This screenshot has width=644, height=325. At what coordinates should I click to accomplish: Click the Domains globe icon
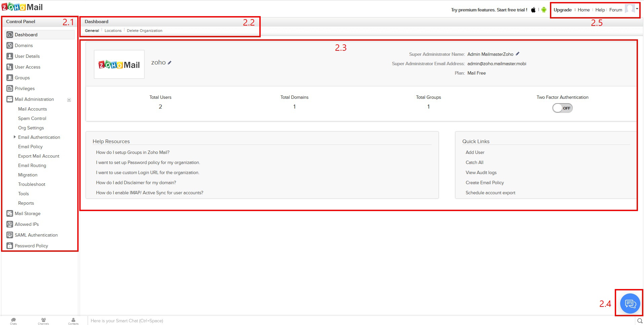[x=10, y=45]
